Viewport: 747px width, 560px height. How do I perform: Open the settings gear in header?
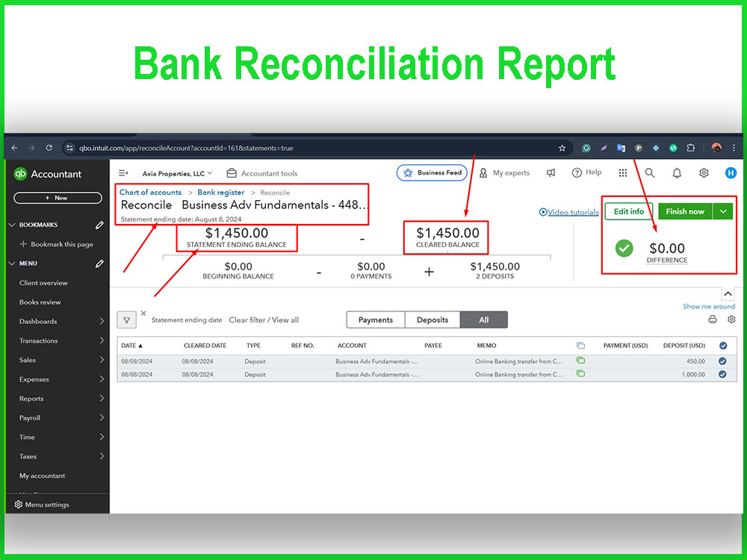(x=704, y=173)
